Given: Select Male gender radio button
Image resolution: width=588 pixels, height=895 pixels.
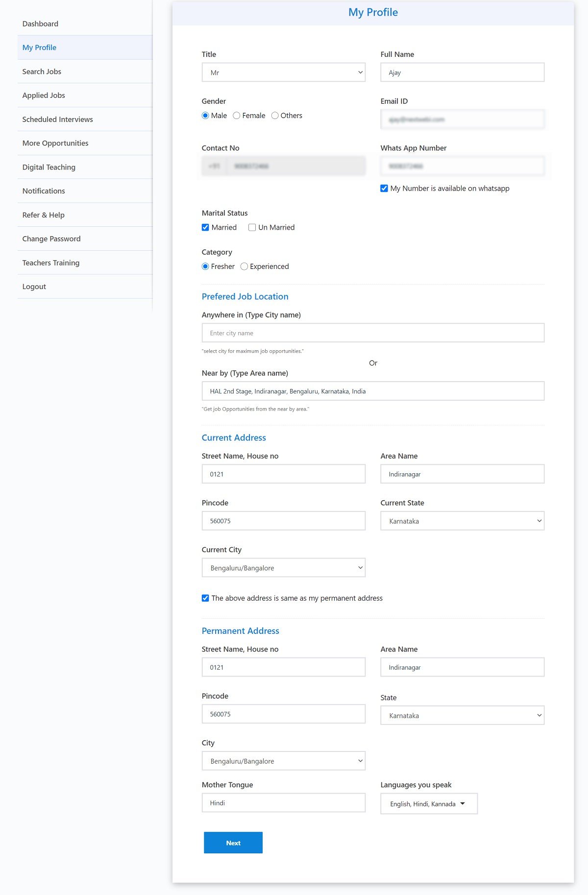Looking at the screenshot, I should click(x=205, y=116).
